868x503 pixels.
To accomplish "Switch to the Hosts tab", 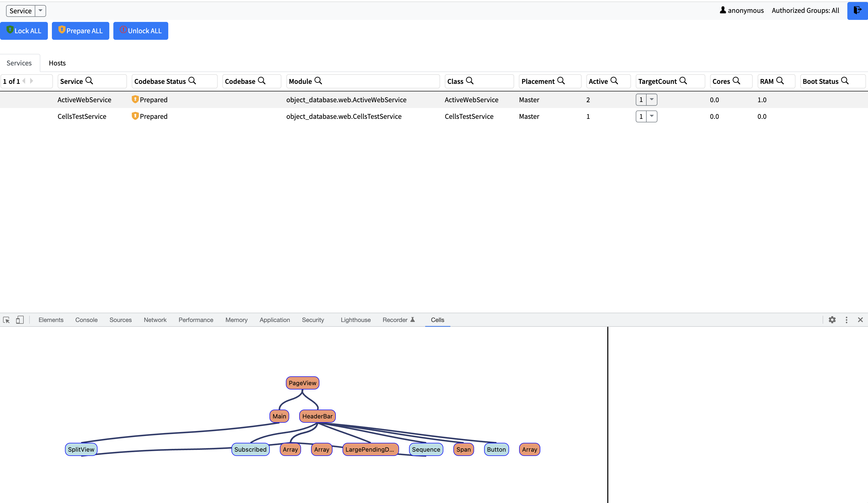I will [57, 63].
